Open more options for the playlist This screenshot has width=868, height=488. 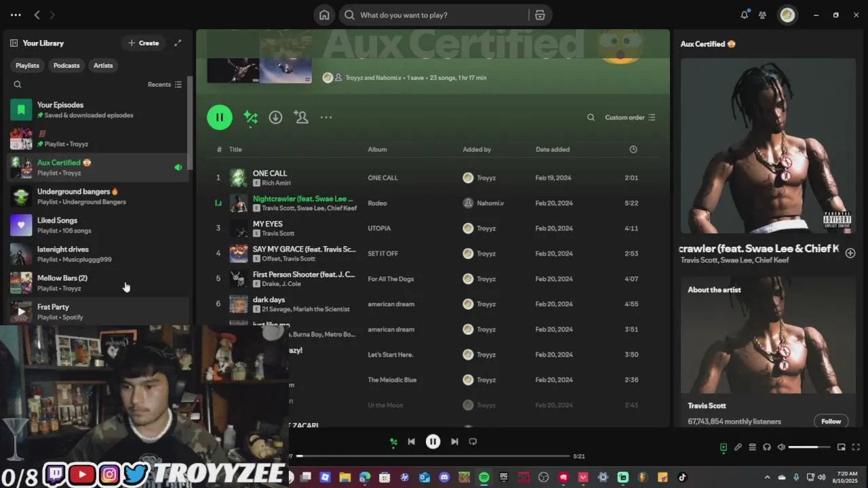pyautogui.click(x=326, y=117)
